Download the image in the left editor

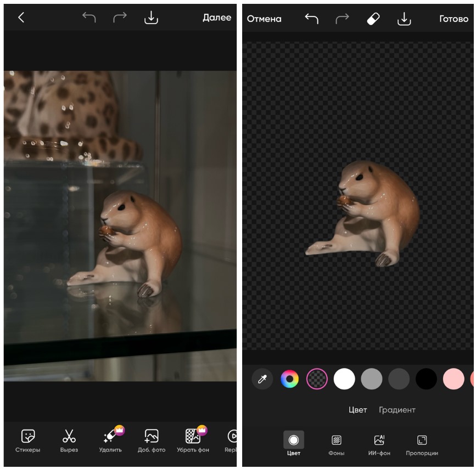click(150, 18)
